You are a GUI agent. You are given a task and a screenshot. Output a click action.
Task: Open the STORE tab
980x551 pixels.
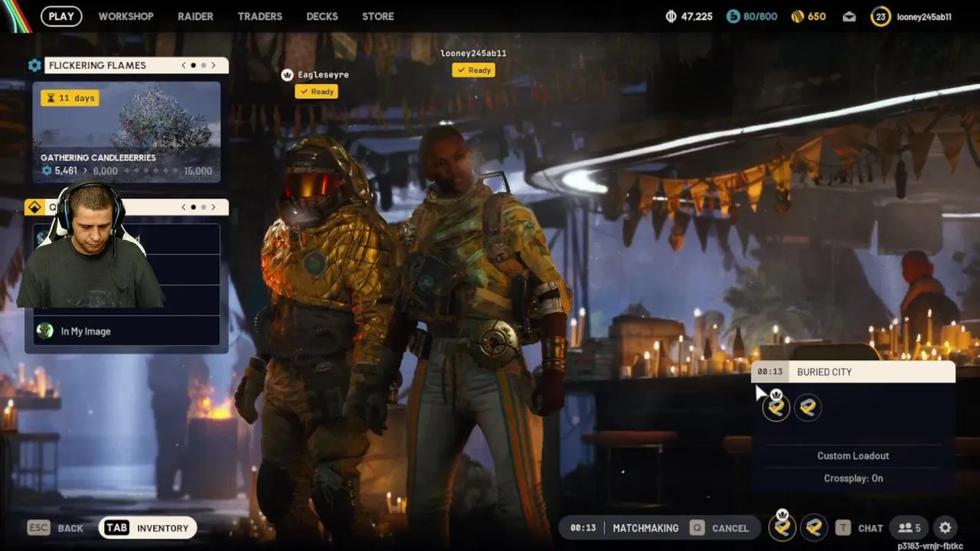coord(377,16)
